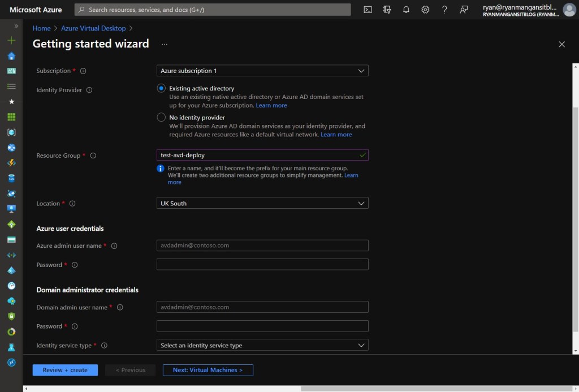The image size is (579, 392).
Task: Focus the Azure search resources box
Action: click(x=213, y=10)
